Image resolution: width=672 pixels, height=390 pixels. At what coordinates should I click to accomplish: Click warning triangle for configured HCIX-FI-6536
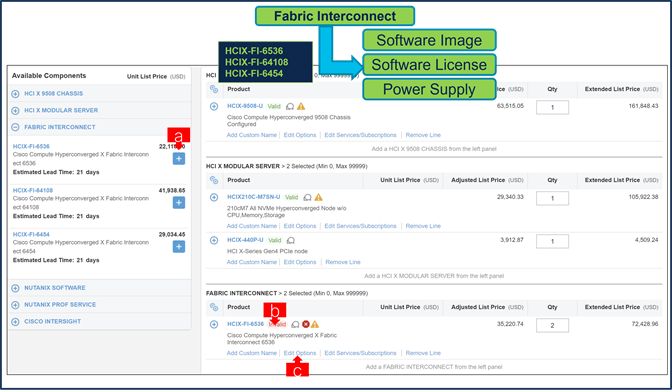[x=315, y=324]
